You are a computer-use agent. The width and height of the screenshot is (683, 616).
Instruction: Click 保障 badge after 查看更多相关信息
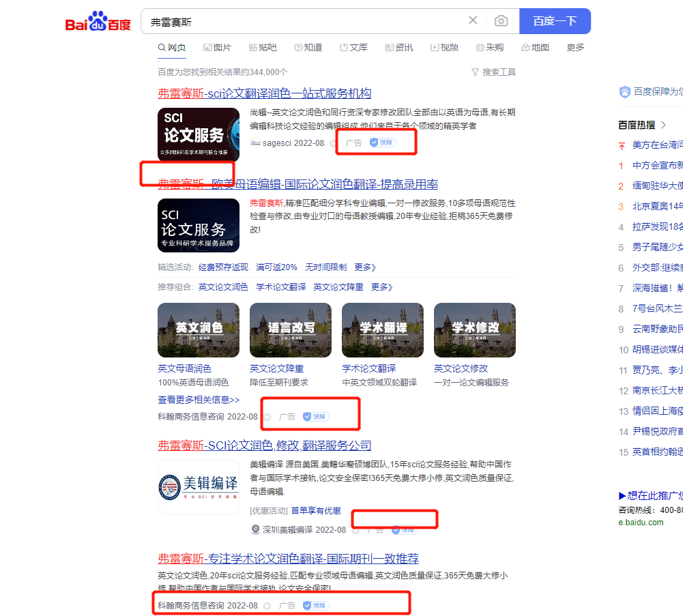(316, 417)
